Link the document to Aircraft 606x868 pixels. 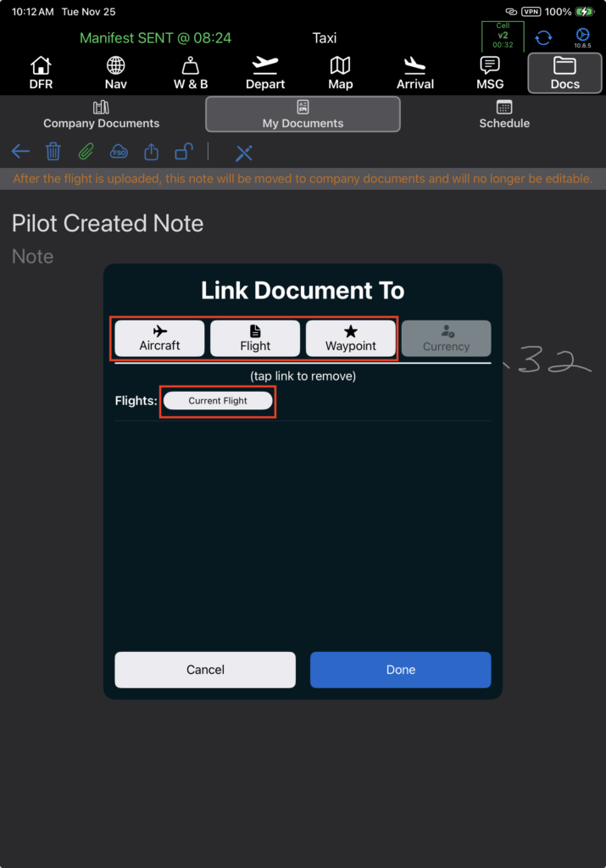159,338
